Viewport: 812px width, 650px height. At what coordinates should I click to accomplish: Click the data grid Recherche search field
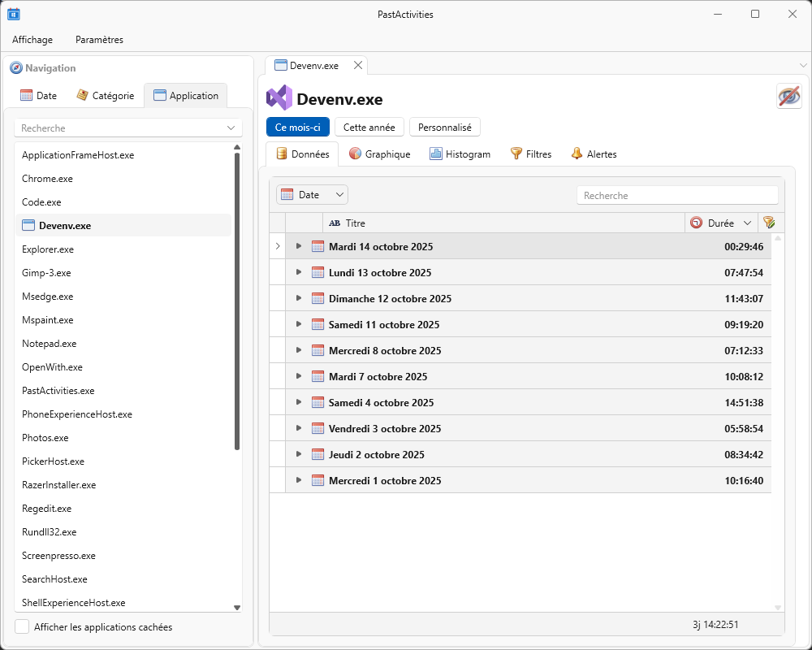676,195
